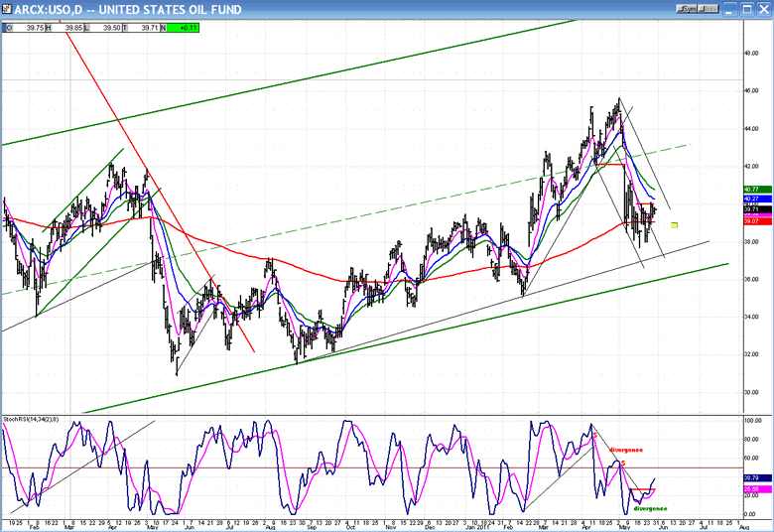The image size is (774, 532).
Task: Click the chart window icon in title bar
Action: (x=8, y=8)
